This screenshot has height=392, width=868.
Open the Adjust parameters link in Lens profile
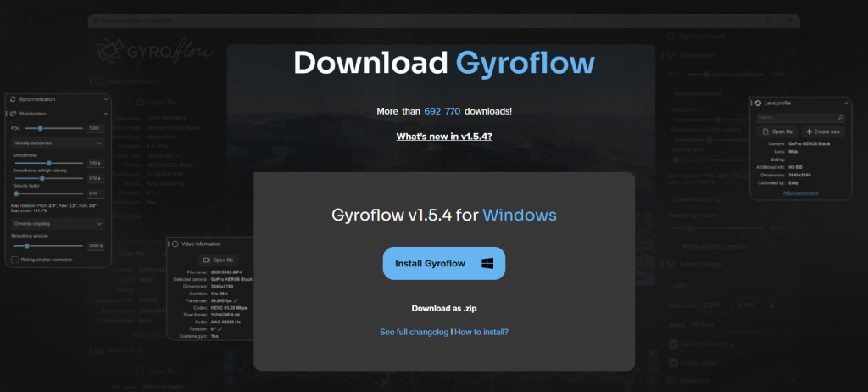click(x=800, y=193)
